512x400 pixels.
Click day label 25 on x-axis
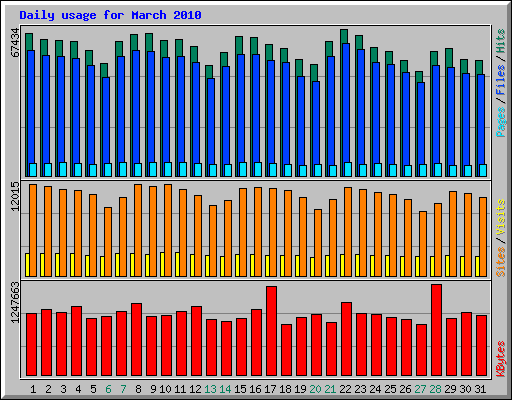click(x=390, y=389)
